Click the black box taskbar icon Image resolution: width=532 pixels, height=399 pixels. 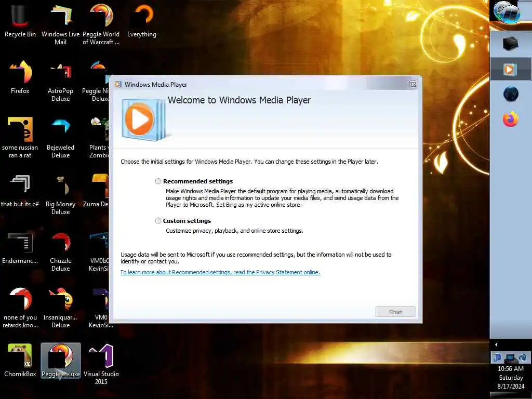coord(510,44)
